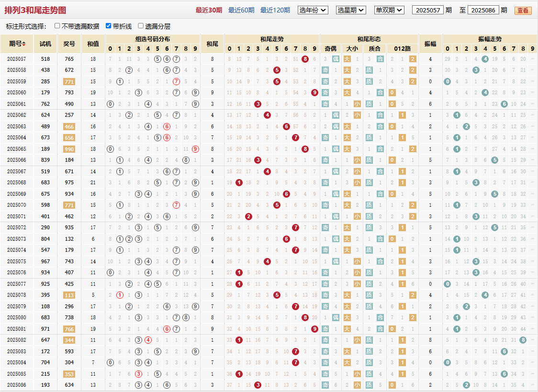Open the 选星期 dropdown
Image resolution: width=538 pixels, height=392 pixels.
click(351, 10)
